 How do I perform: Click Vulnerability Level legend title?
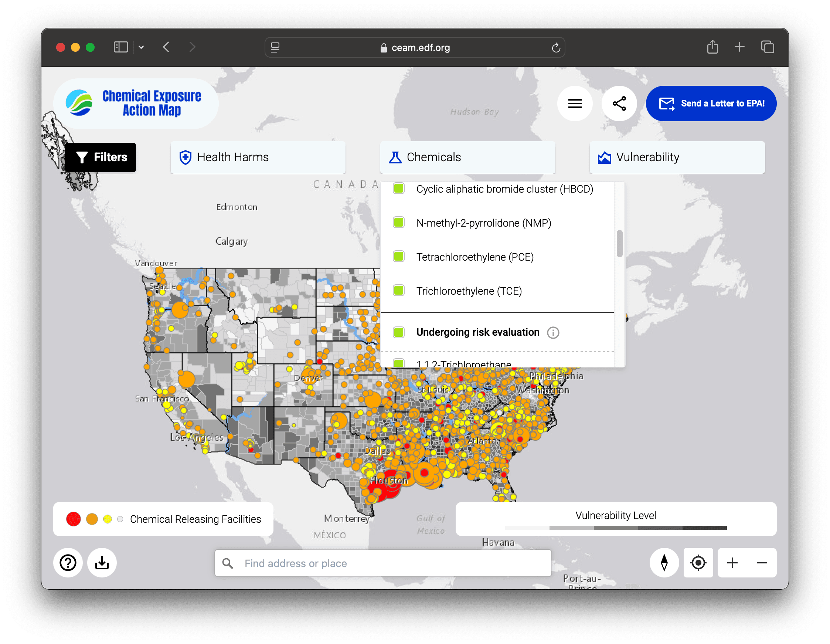click(x=616, y=515)
